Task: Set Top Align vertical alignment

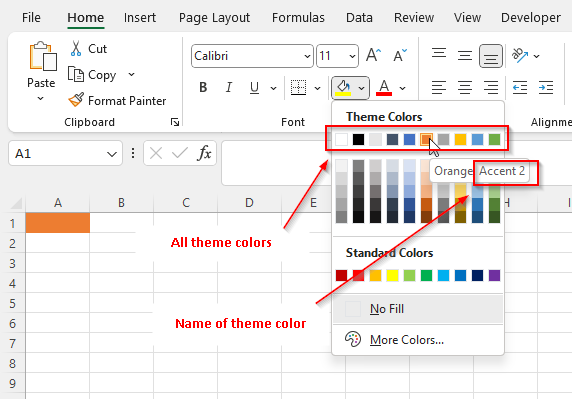Action: tap(439, 54)
